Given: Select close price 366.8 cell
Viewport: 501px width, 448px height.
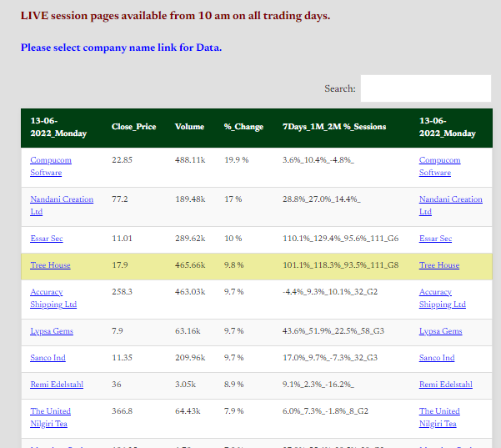Looking at the screenshot, I should point(122,411).
